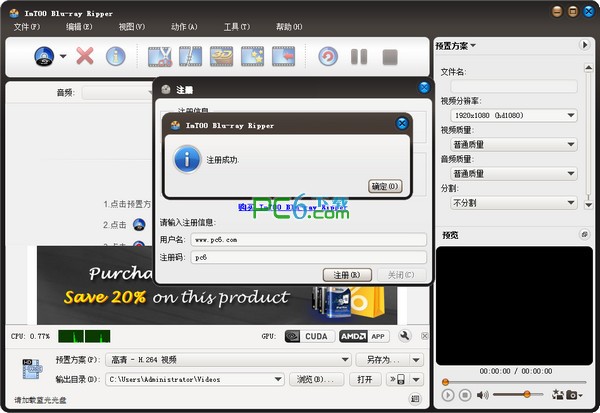Close the registration success message box
This screenshot has width=600, height=413.
pyautogui.click(x=402, y=123)
